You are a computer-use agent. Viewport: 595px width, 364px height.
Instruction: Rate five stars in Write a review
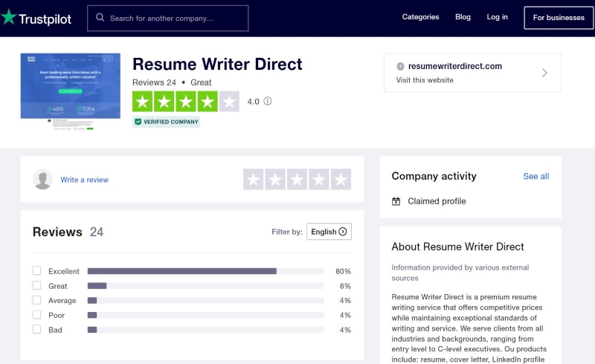point(341,179)
